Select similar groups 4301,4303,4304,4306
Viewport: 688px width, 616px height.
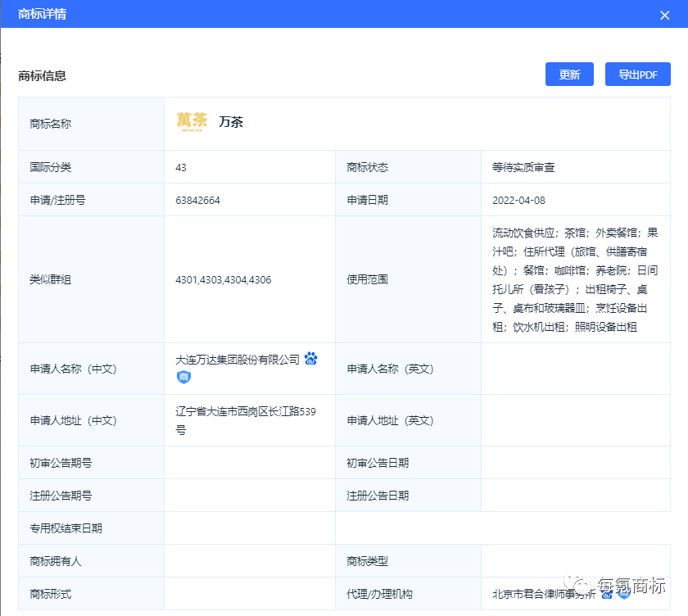point(224,280)
